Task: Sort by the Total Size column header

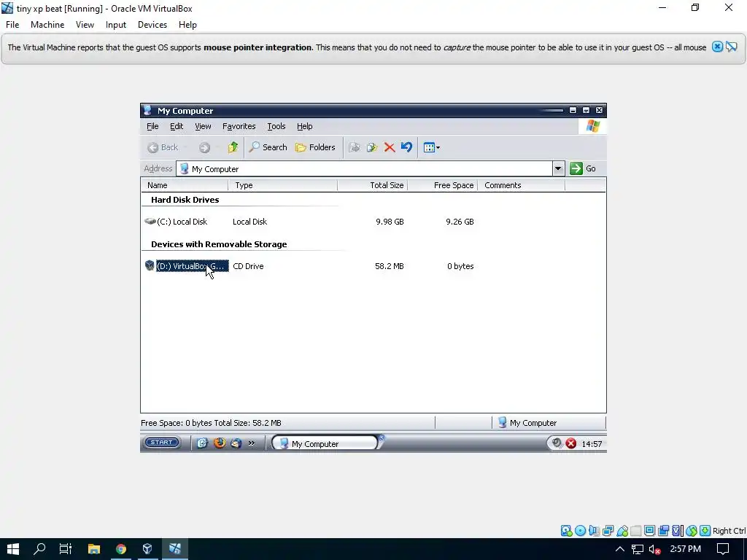Action: pos(373,185)
